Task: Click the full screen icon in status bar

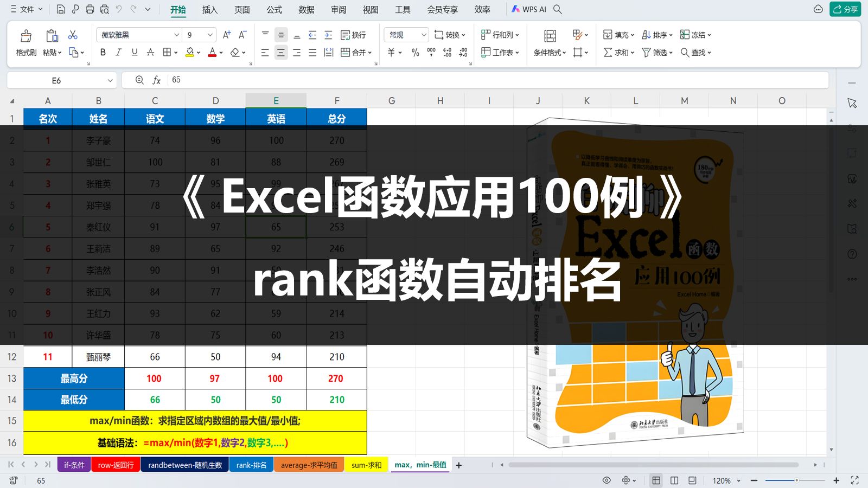Action: [854, 480]
